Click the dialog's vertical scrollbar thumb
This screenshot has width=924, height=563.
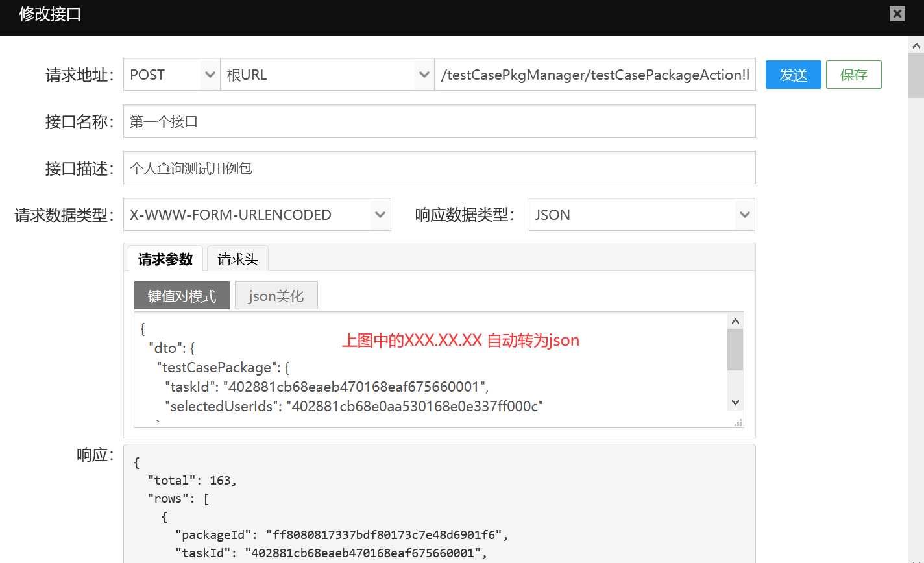click(x=916, y=75)
